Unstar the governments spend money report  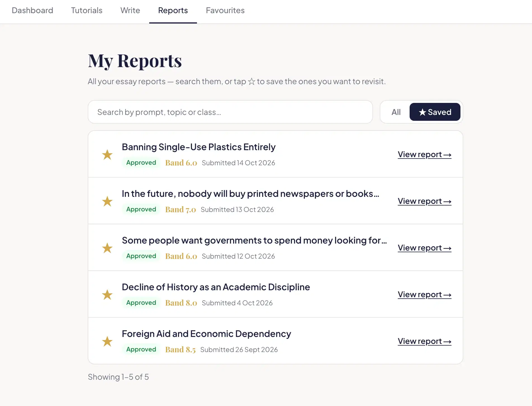click(107, 248)
